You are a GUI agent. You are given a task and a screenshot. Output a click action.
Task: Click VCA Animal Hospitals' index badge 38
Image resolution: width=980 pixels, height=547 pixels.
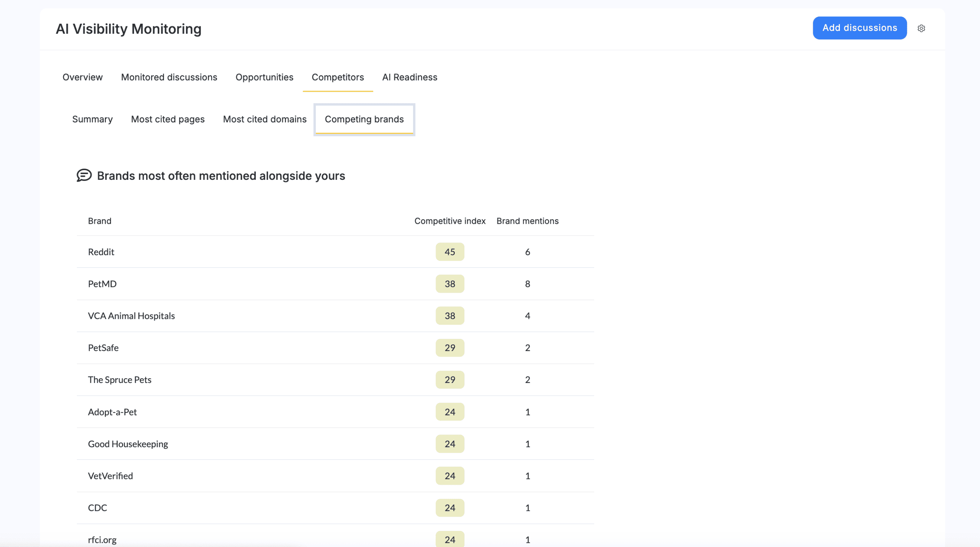(x=450, y=316)
